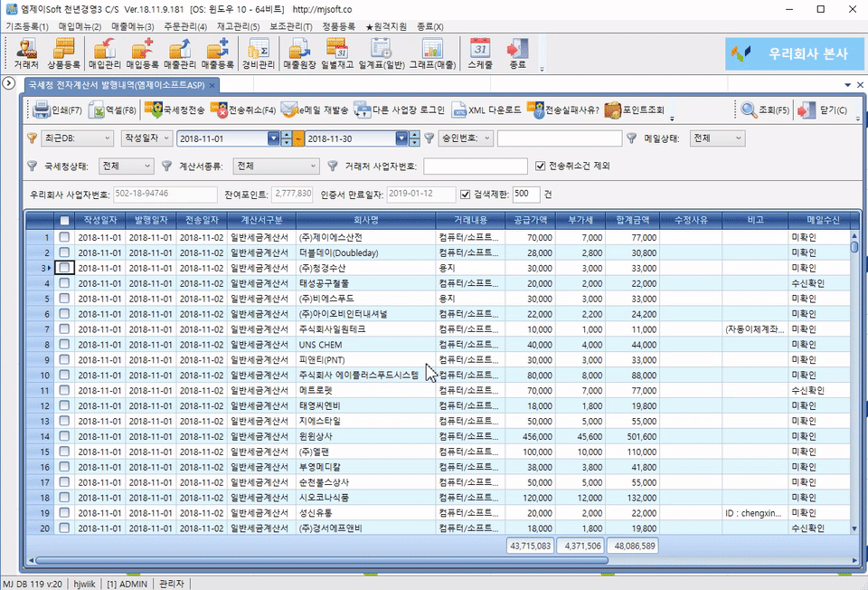Click 전송취소(F4) icon
868x590 pixels.
pos(243,109)
